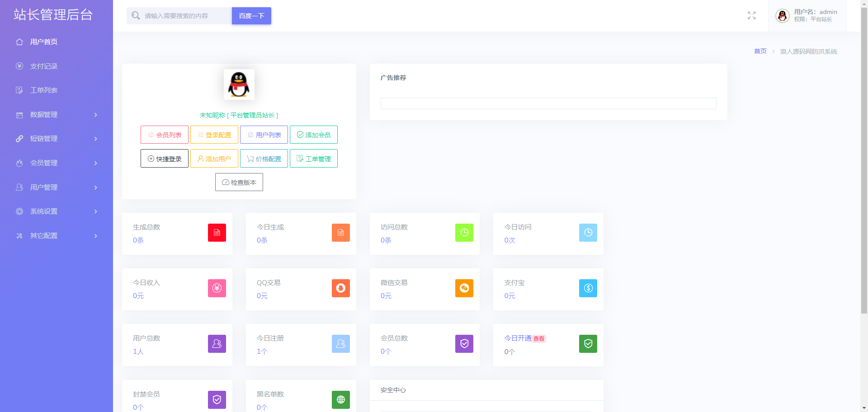Click the 添加用户 button
The image size is (868, 412).
(214, 159)
